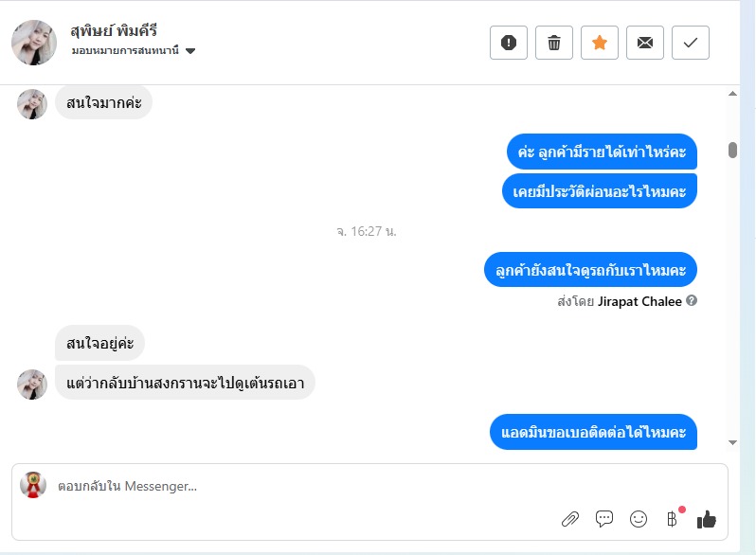756x555 pixels.
Task: Mark conversation done with checkmark button
Action: coord(691,43)
